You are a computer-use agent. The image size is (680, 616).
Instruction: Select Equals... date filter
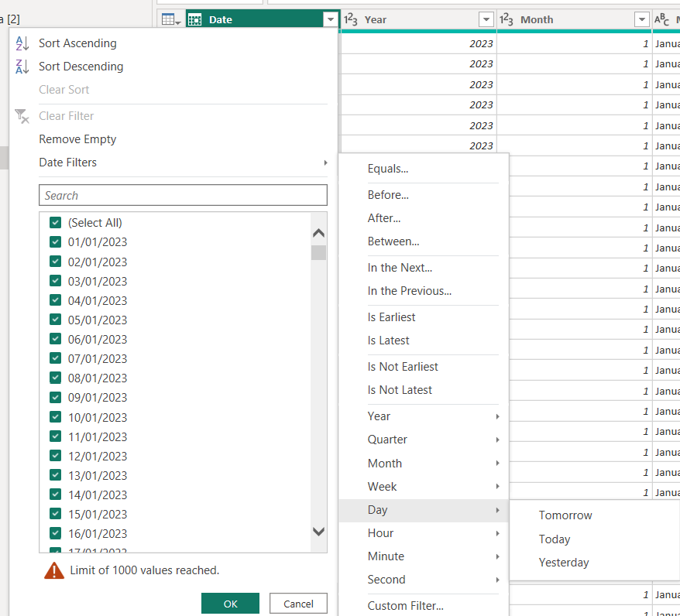[388, 169]
